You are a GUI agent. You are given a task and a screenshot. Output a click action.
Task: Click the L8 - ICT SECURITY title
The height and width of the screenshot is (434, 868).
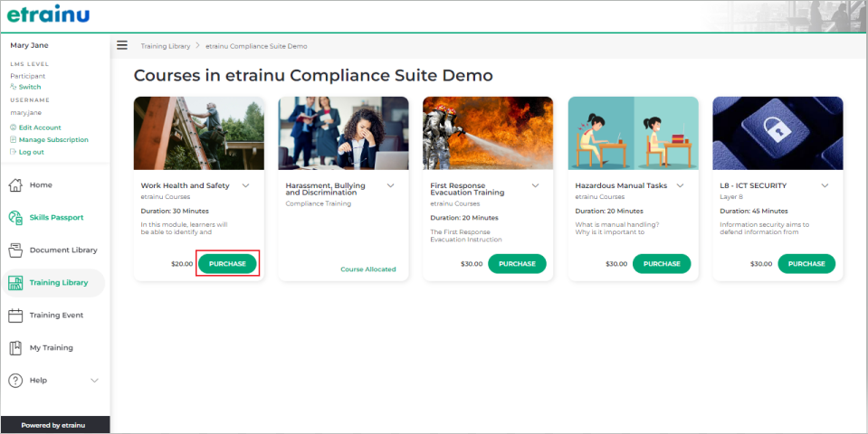coord(753,185)
